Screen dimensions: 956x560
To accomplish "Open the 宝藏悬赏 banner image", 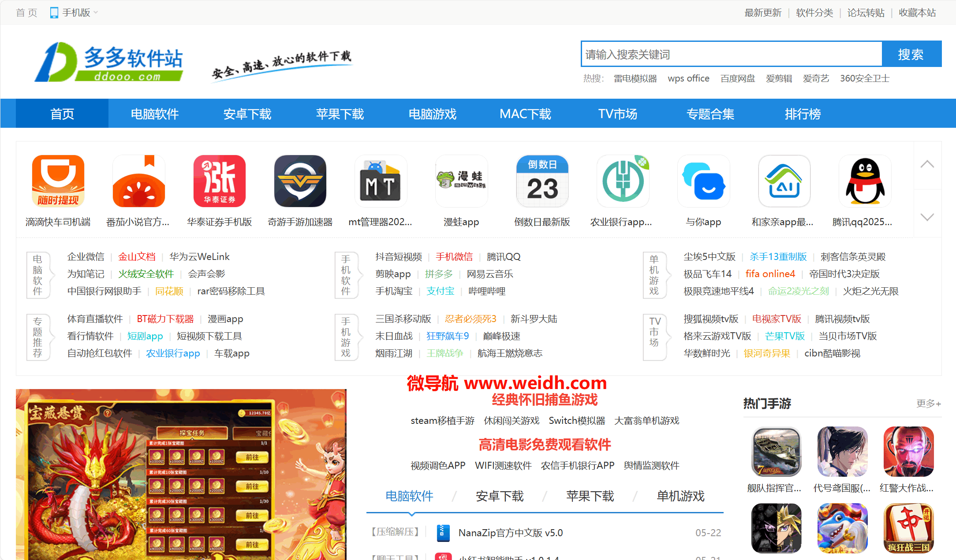I will (x=181, y=474).
